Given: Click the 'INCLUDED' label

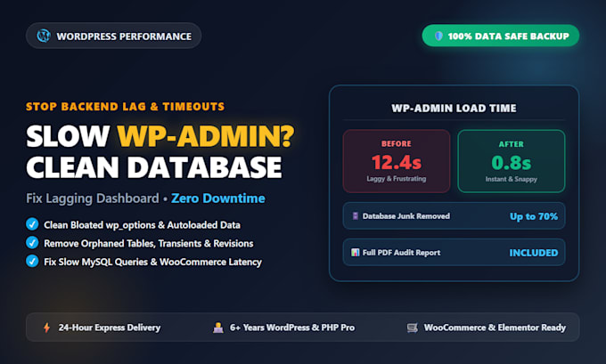Looking at the screenshot, I should pyautogui.click(x=534, y=253).
